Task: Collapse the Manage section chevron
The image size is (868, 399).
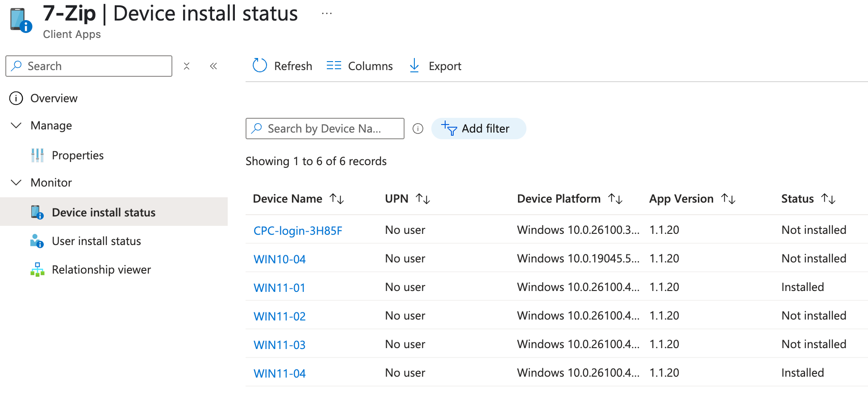Action: [x=16, y=125]
